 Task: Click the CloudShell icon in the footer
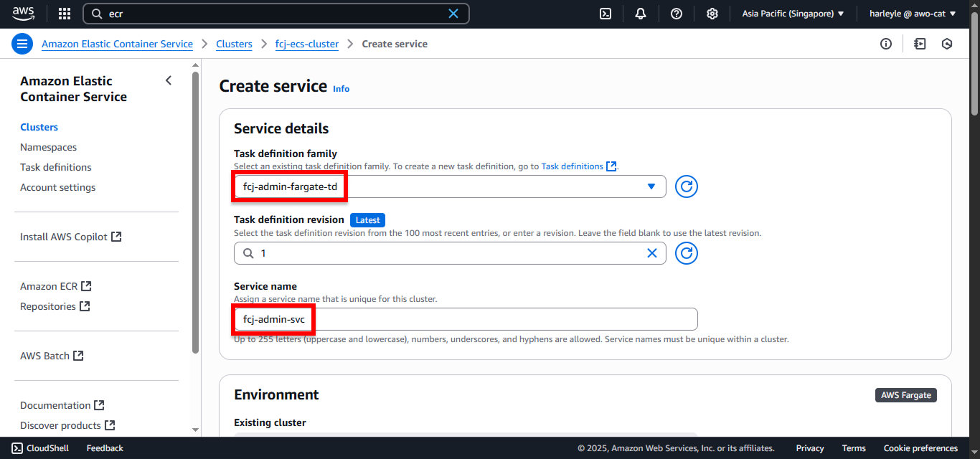coord(17,448)
